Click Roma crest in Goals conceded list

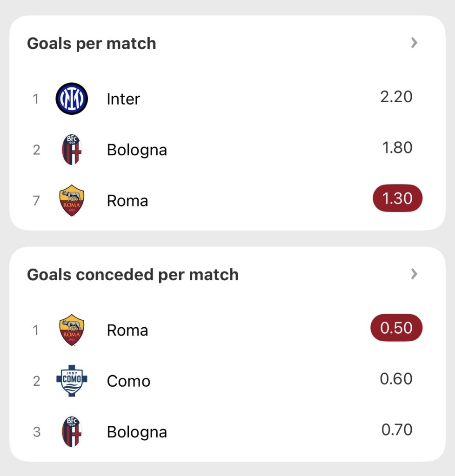tap(72, 330)
